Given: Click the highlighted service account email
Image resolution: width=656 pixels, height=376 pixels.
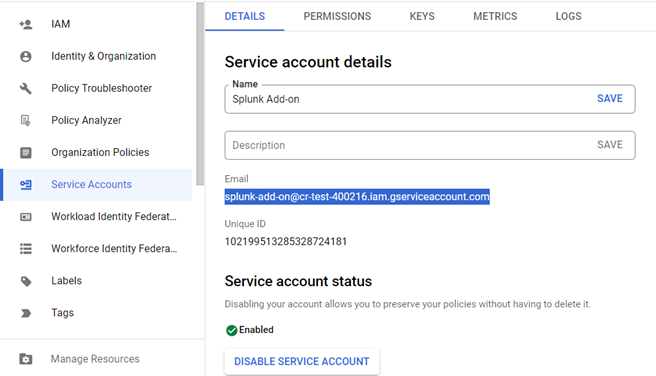Looking at the screenshot, I should 357,197.
